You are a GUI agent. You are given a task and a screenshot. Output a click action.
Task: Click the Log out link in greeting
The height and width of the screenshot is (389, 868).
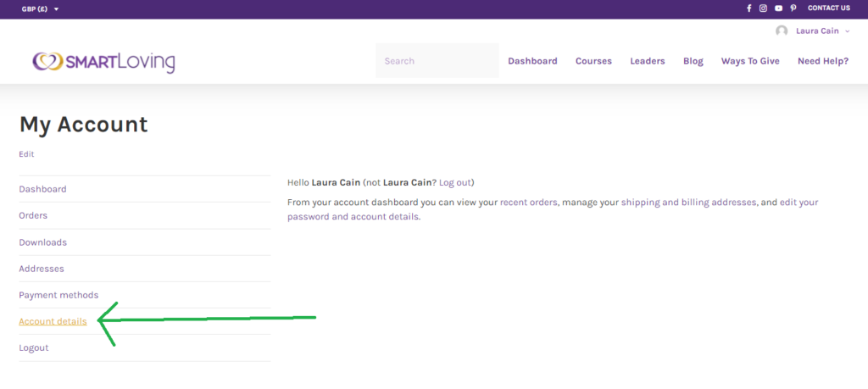point(454,182)
